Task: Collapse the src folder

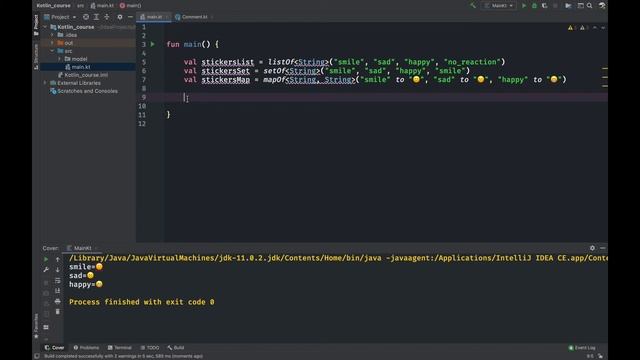Action: (52, 51)
